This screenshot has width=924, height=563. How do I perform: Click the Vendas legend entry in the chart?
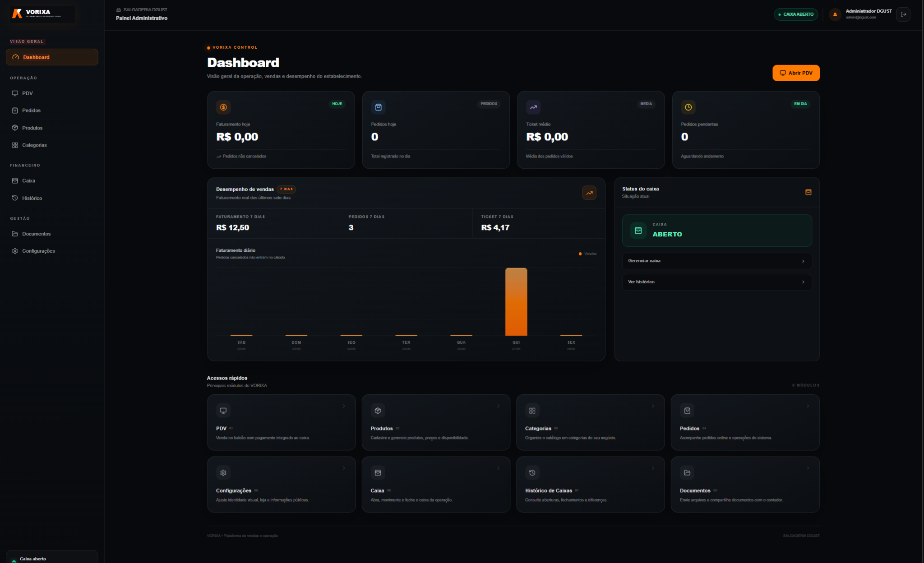pos(587,254)
